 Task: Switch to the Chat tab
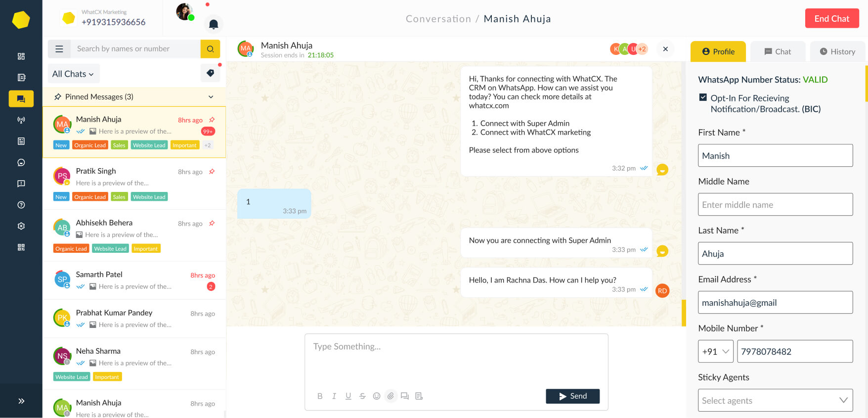click(x=778, y=51)
